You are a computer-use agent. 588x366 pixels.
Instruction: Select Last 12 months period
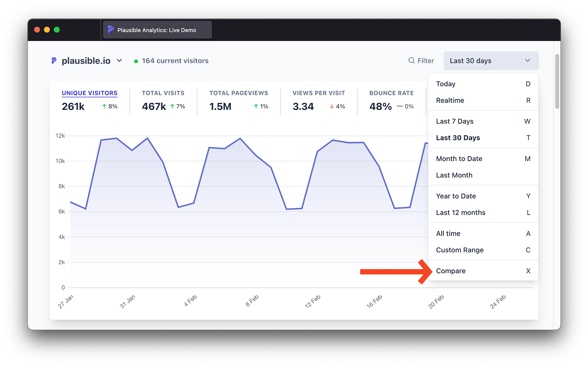coord(483,213)
